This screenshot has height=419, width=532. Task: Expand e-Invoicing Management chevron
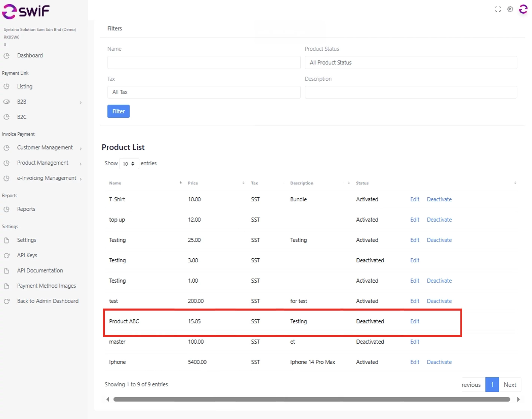[x=81, y=179]
